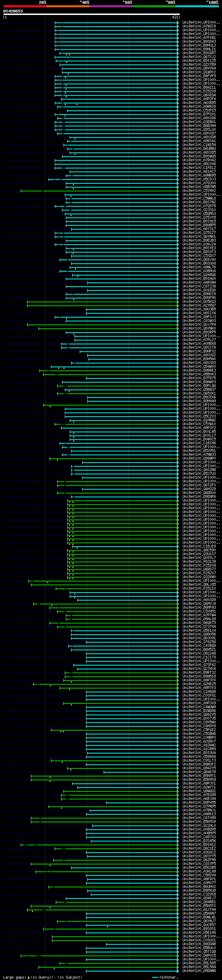Screen dimensions: 222x980
Task: Select the UniRef100_B9IIZ5 label
Action: pyautogui.click(x=199, y=60)
